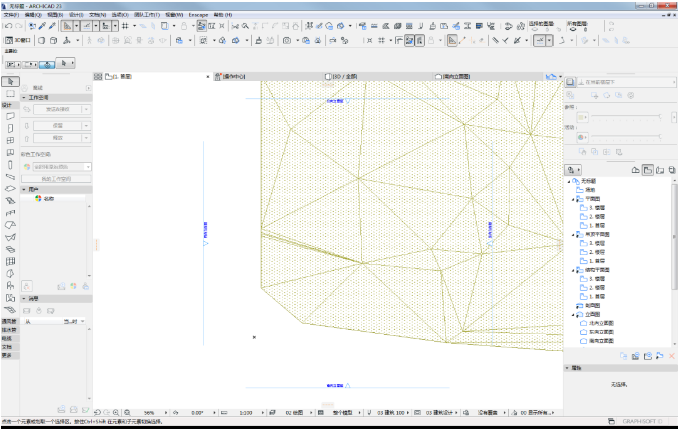Click the Undo arrow in the toolbar

coord(9,26)
